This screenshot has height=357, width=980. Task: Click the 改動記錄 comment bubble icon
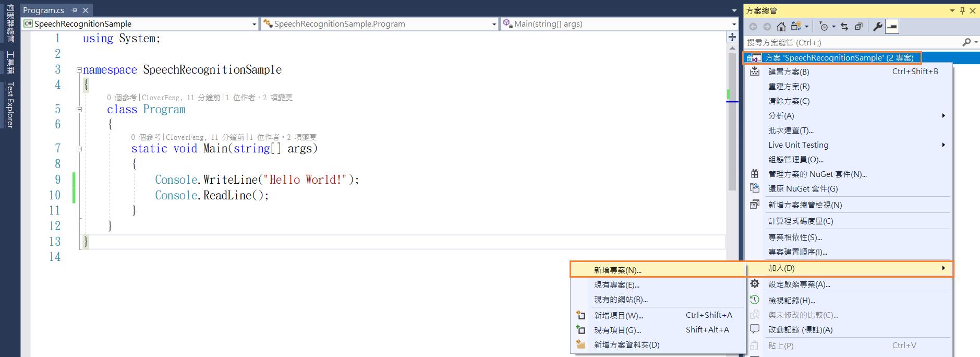(x=755, y=329)
